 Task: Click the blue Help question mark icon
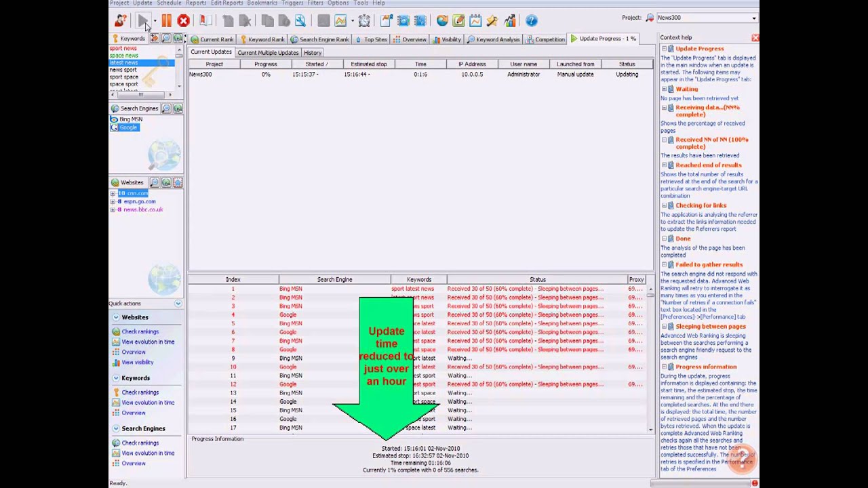(x=531, y=21)
